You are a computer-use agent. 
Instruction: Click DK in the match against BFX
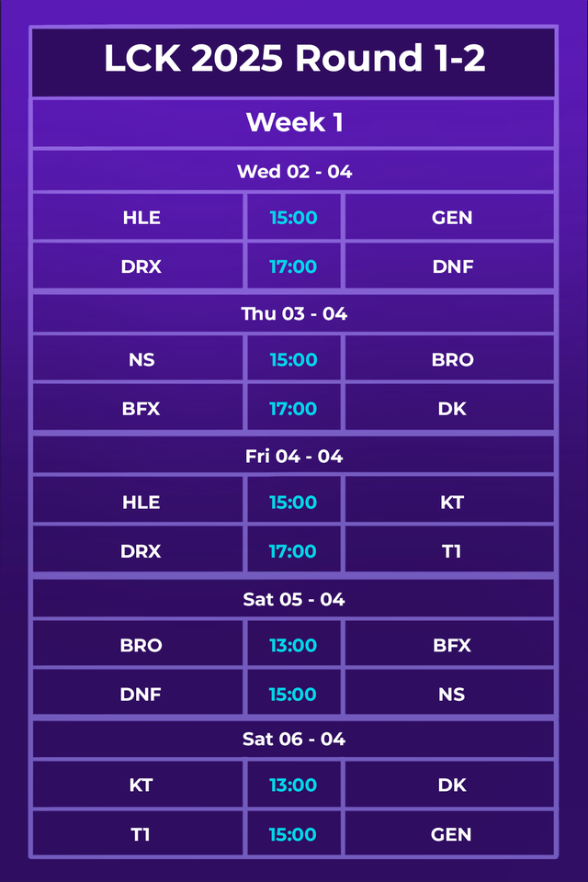[452, 409]
